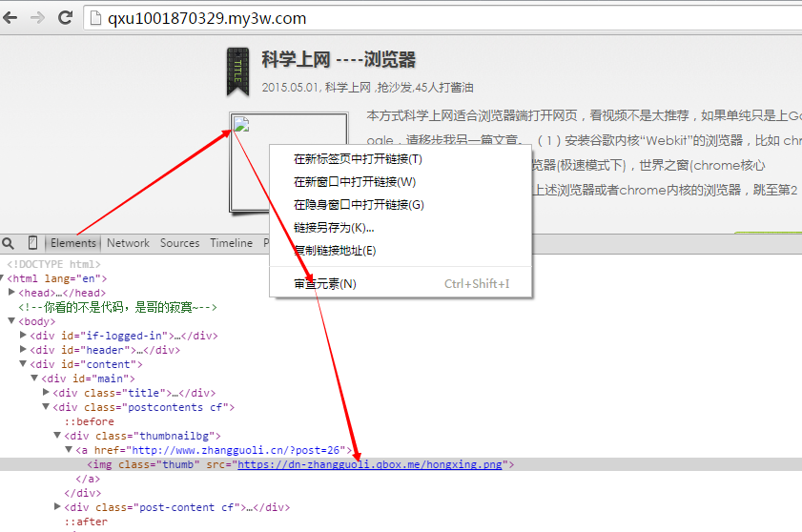Expand the div class="post-content cf" node

point(58,507)
